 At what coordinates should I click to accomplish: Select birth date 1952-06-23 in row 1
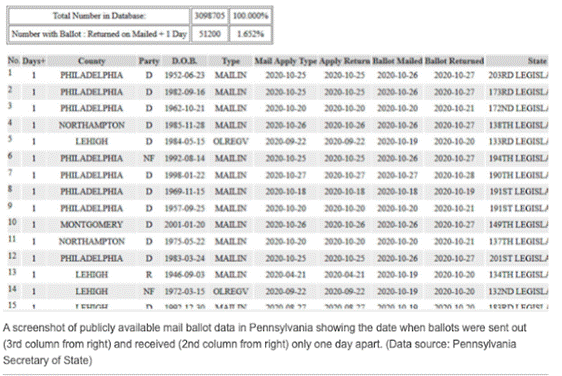click(184, 75)
